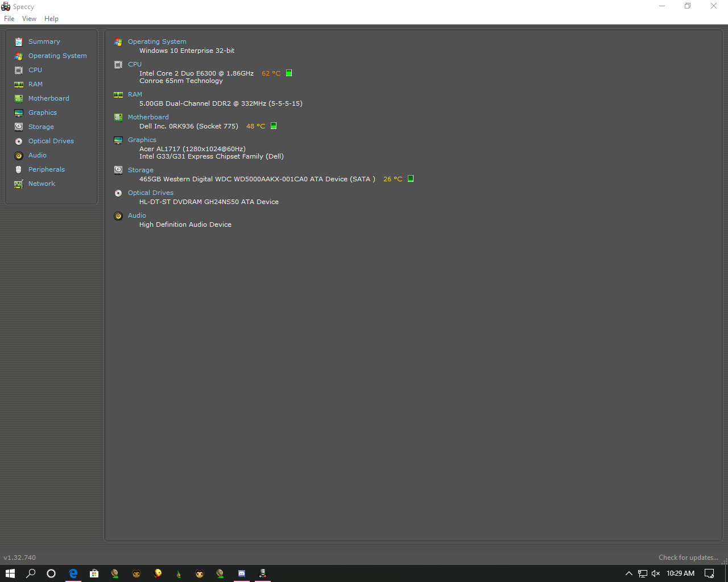Open Microsoft Store from the taskbar
The image size is (728, 582).
pyautogui.click(x=94, y=573)
